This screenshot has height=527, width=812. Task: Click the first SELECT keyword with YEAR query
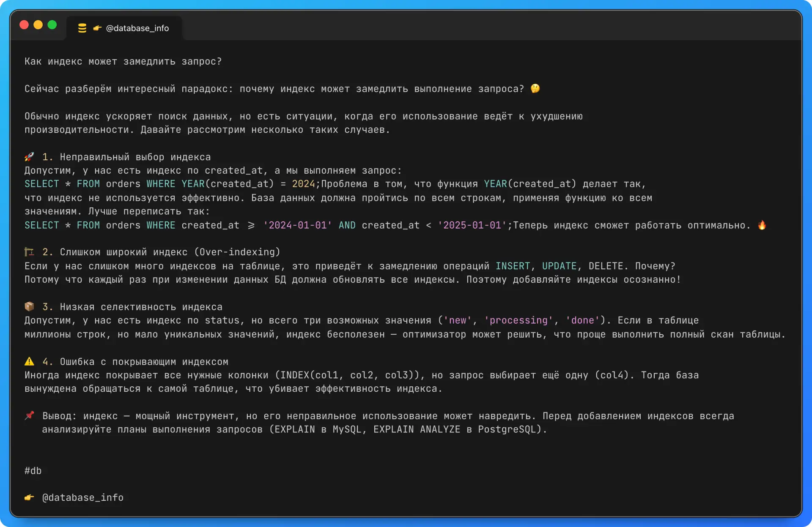click(x=42, y=184)
